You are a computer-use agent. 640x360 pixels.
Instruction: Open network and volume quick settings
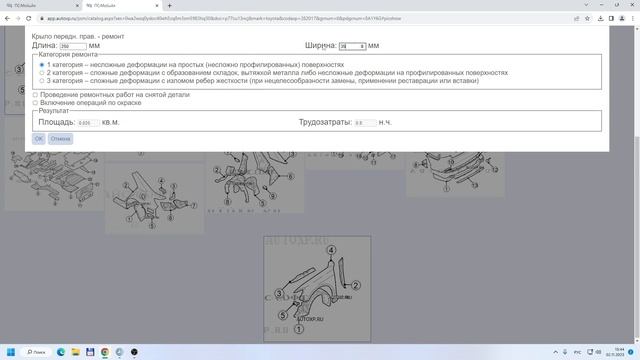point(594,352)
